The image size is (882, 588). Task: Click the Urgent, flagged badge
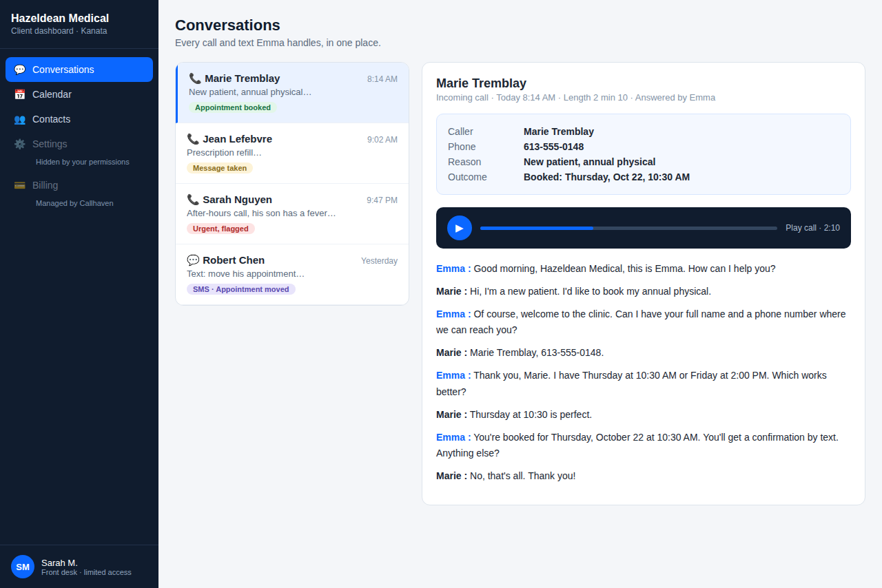(x=220, y=229)
